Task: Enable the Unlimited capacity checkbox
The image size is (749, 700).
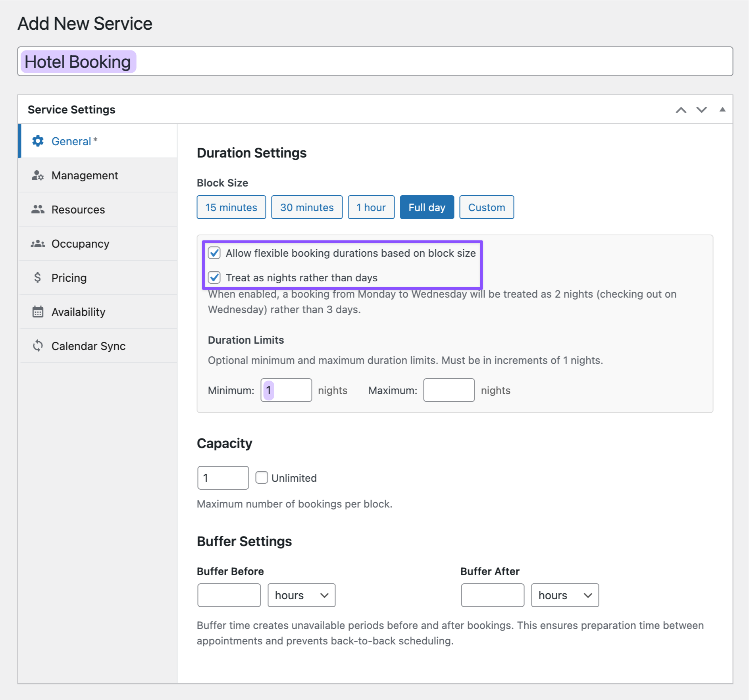Action: [x=262, y=477]
